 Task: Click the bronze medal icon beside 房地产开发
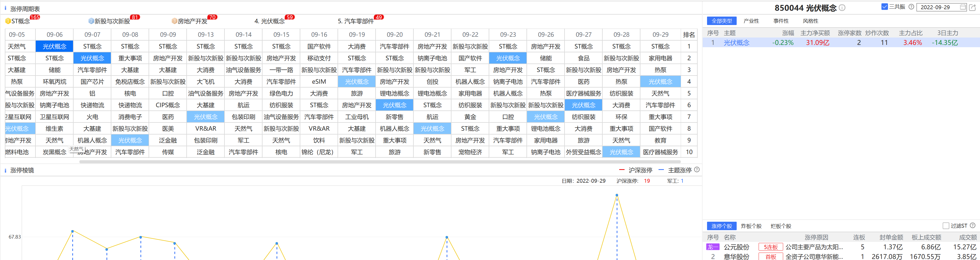tap(174, 21)
